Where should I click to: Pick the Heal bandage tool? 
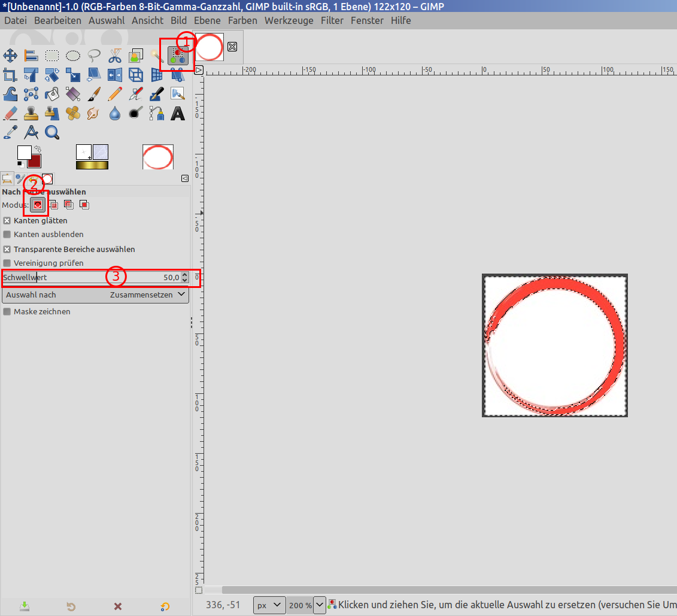click(x=73, y=113)
